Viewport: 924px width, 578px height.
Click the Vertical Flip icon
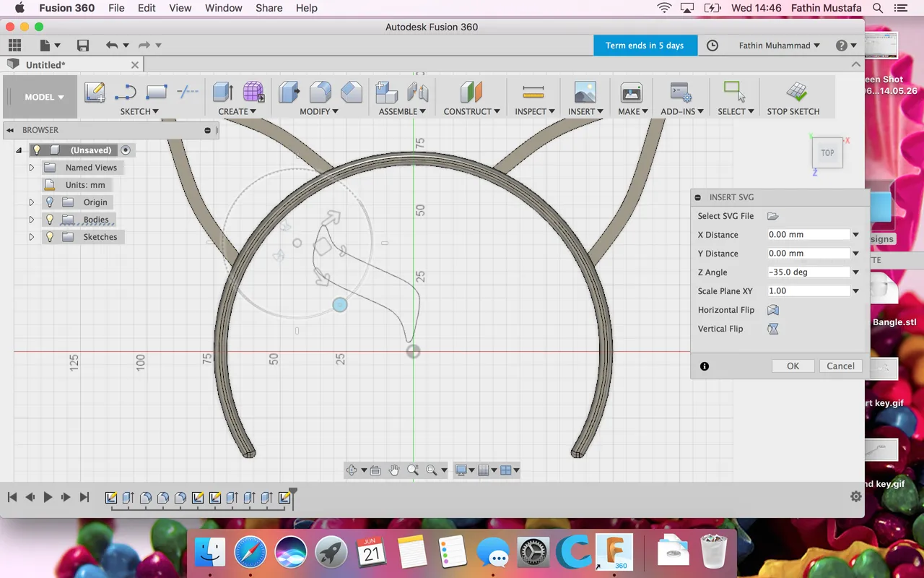point(773,329)
